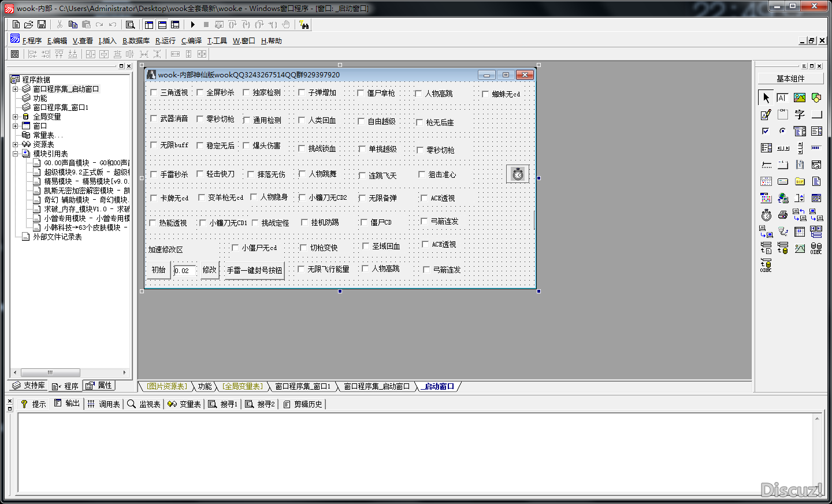Open the C.编译 menu
This screenshot has height=504, width=832.
point(191,41)
